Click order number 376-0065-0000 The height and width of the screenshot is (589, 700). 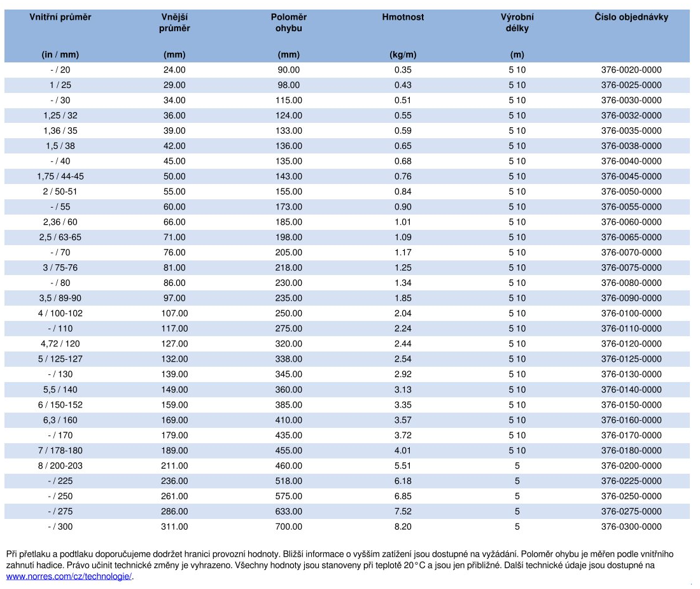click(x=631, y=238)
